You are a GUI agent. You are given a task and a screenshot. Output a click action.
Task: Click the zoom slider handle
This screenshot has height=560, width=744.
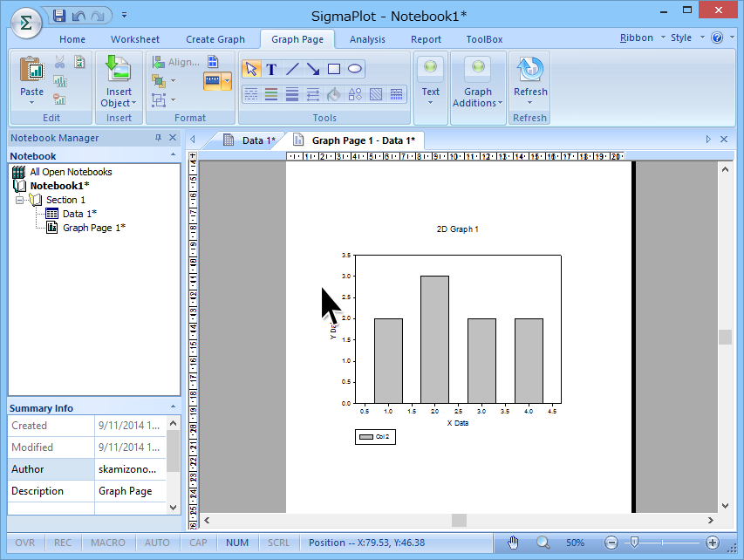(634, 542)
